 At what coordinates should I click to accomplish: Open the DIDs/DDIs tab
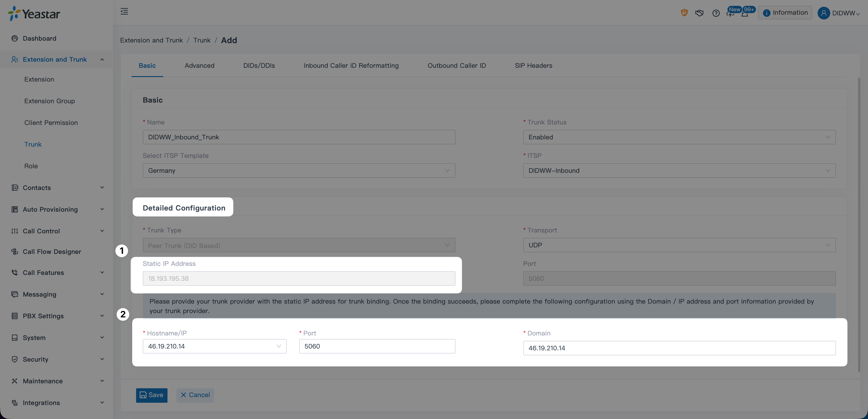pyautogui.click(x=259, y=66)
